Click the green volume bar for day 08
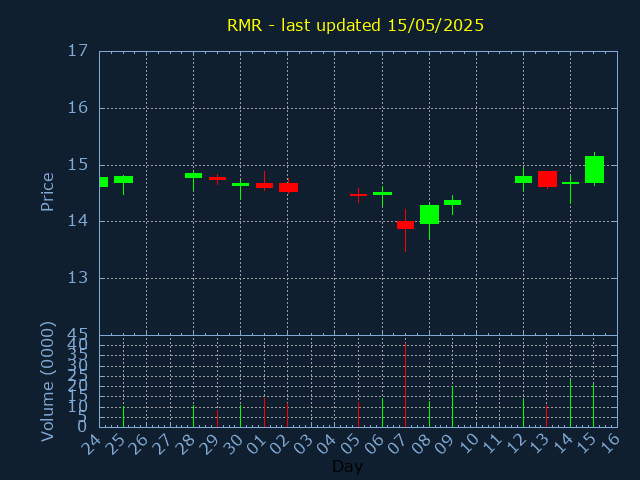 [429, 414]
